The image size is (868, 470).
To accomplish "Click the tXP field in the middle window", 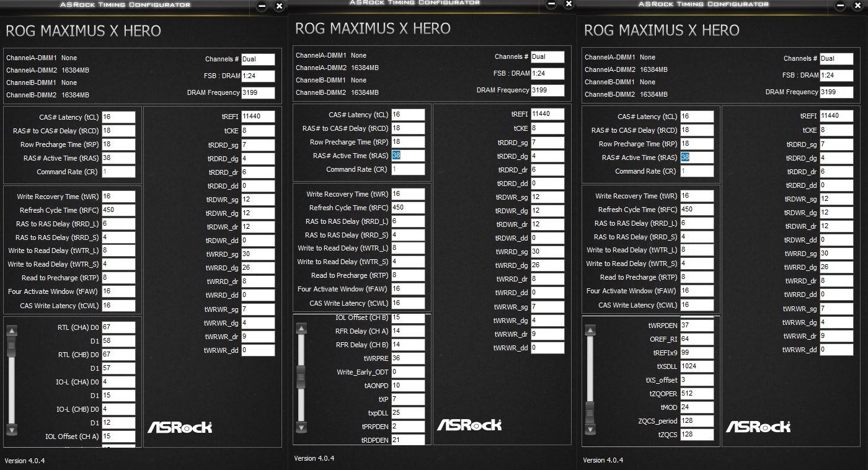I will (408, 399).
